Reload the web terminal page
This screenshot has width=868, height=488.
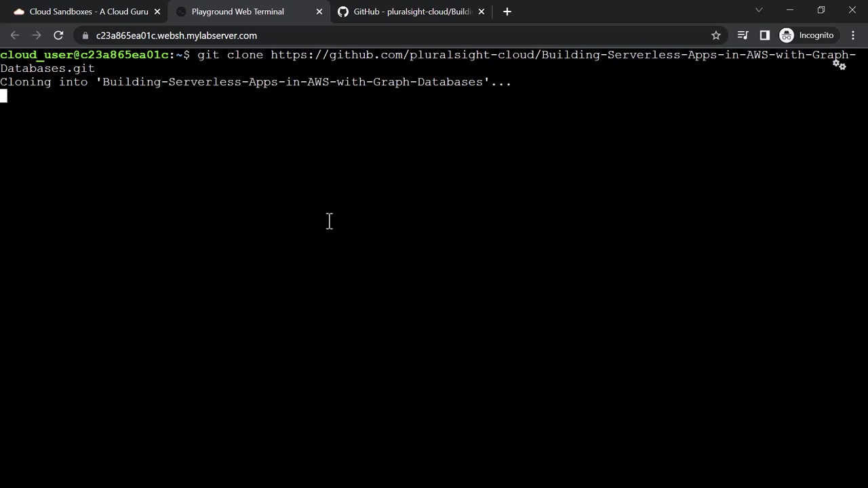pyautogui.click(x=58, y=35)
